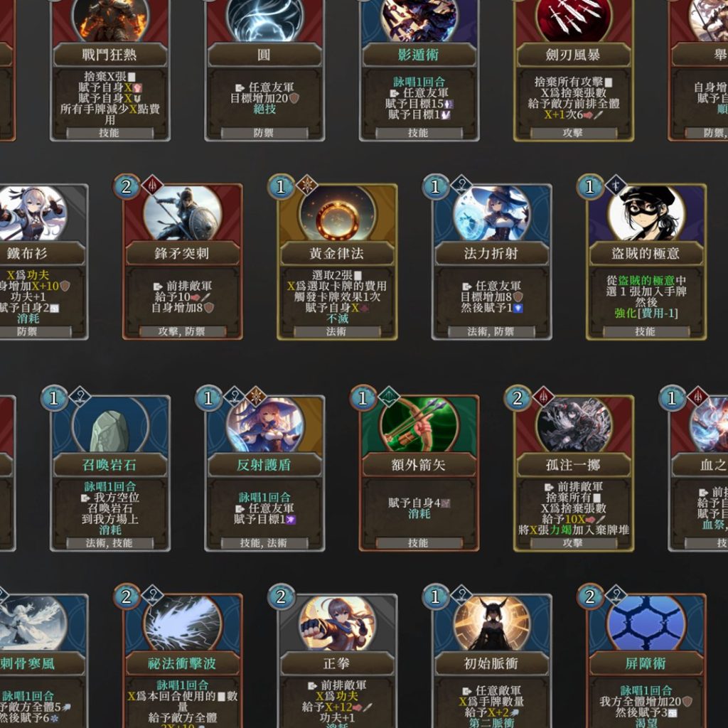728x728 pixels.
Task: Click the cost gem on 孤注一擲 card
Action: [518, 398]
